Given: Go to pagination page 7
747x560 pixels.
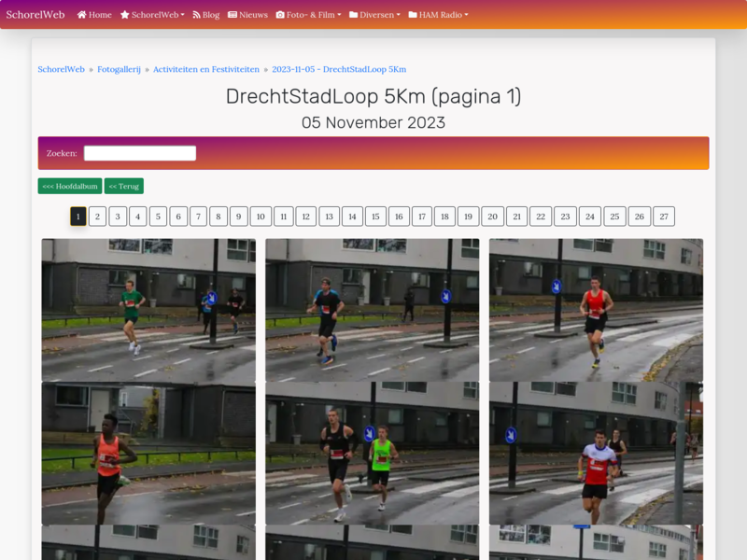Looking at the screenshot, I should (198, 217).
